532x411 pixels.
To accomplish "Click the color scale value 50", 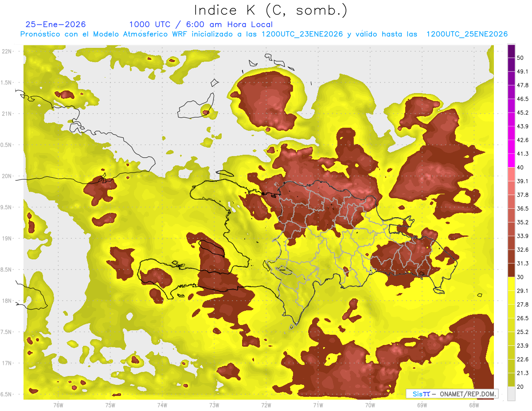I will tap(520, 58).
